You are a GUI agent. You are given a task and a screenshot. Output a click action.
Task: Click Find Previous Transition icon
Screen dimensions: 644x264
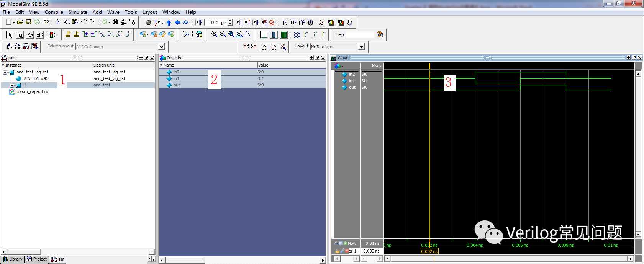85,34
